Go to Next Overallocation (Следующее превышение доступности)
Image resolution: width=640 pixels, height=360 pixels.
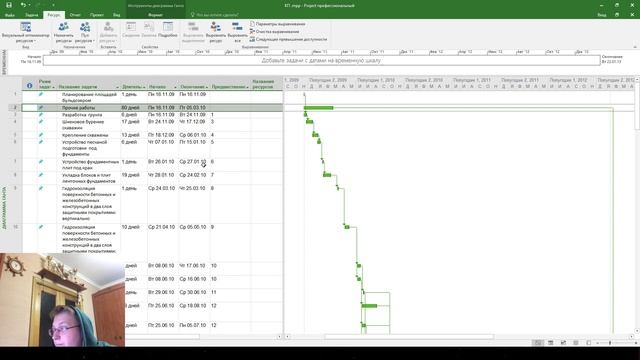tap(288, 39)
